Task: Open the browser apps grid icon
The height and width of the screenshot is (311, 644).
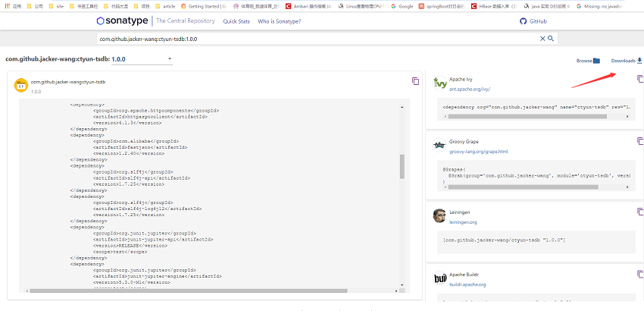Action: 8,6
